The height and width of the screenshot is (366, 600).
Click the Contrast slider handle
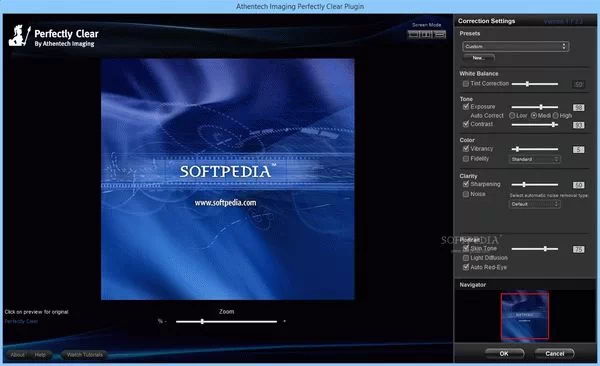point(553,124)
